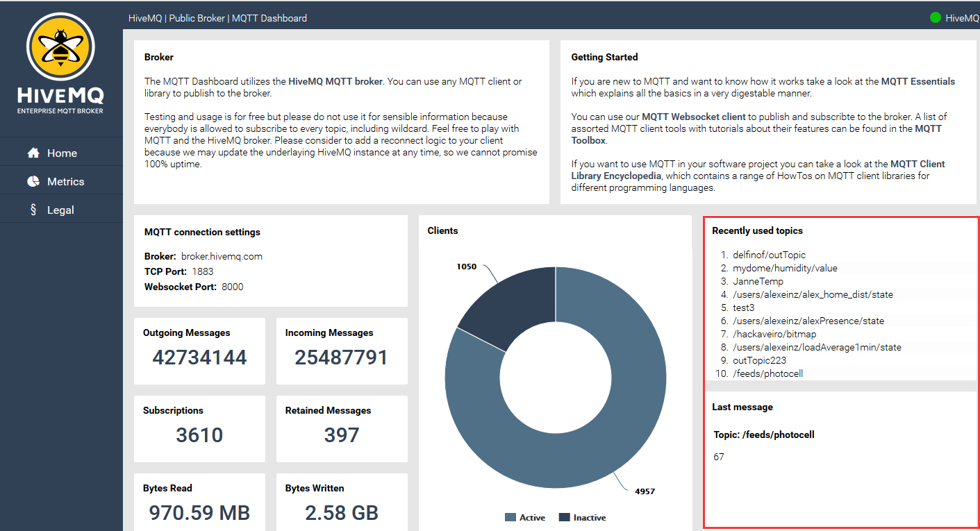
Task: Click Bytes Written value 2.58 GB
Action: (x=342, y=513)
